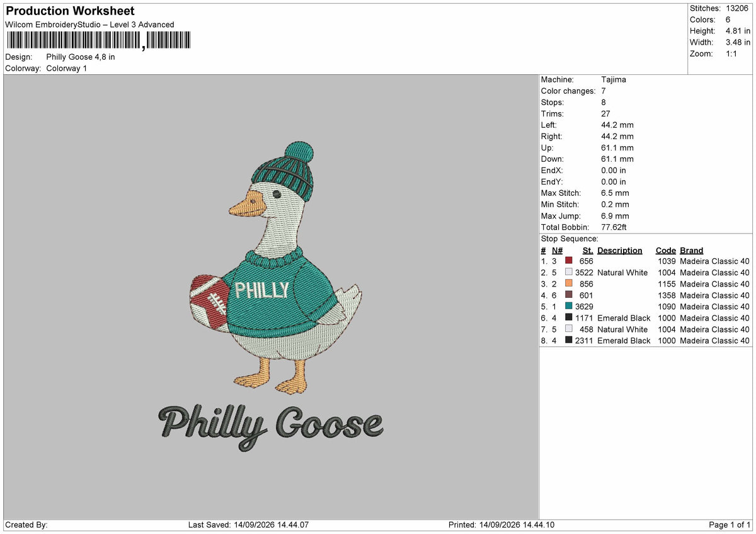Viewport: 756px width, 534px height.
Task: Click the Philly Goose embroidery design preview
Action: (271, 296)
